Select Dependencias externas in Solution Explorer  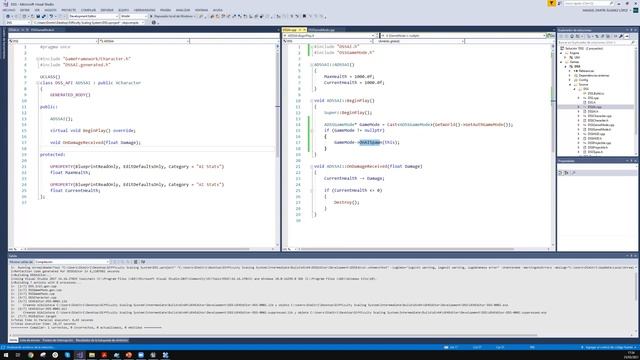coord(593,76)
